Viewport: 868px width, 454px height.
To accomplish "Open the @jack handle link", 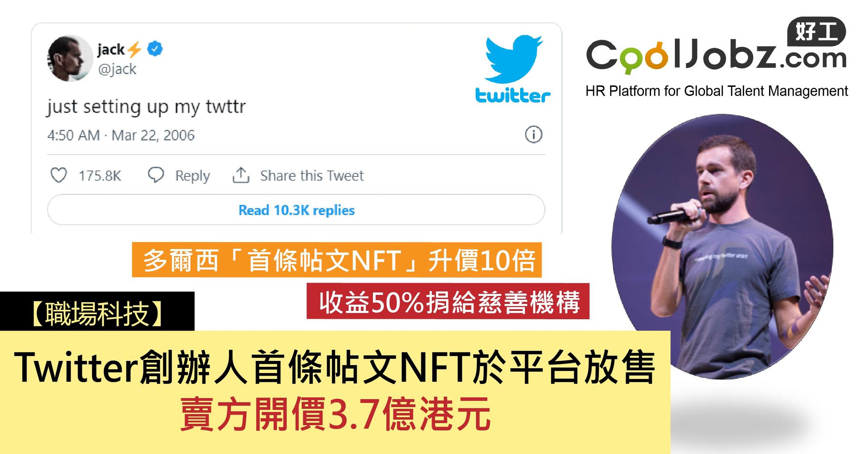I will click(x=117, y=69).
